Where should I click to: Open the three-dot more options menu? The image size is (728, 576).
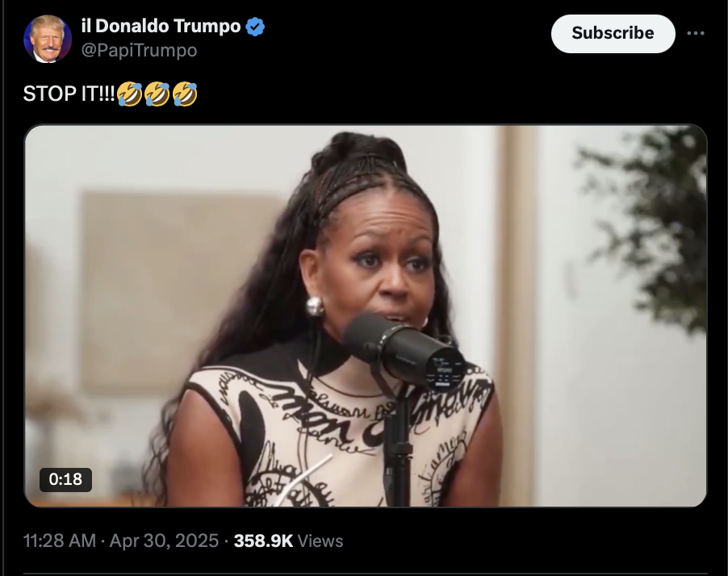tap(696, 33)
